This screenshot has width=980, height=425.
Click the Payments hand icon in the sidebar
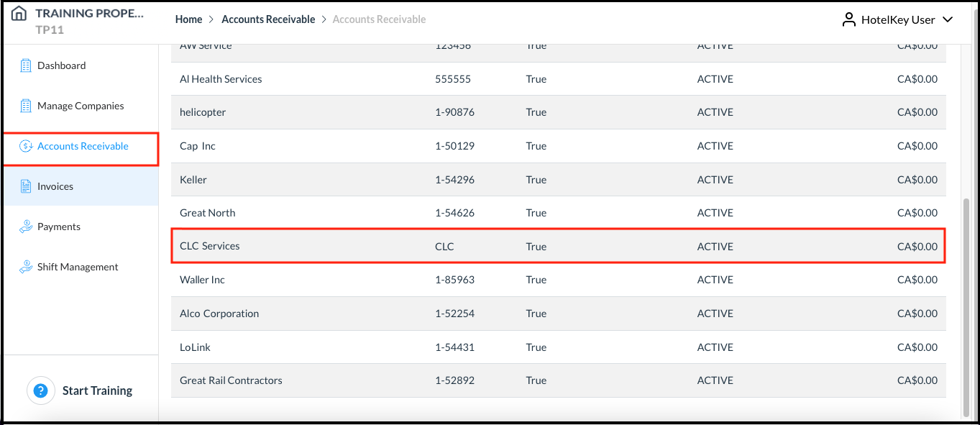(x=27, y=226)
